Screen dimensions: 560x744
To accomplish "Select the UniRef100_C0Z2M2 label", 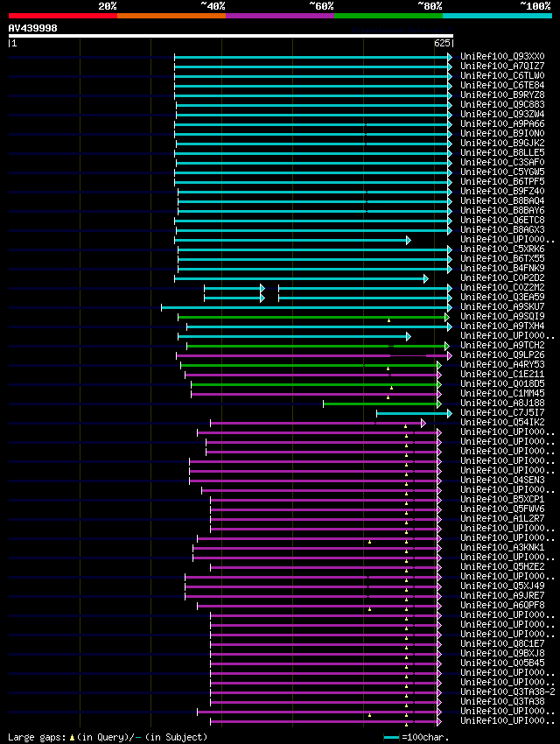I will coord(502,288).
